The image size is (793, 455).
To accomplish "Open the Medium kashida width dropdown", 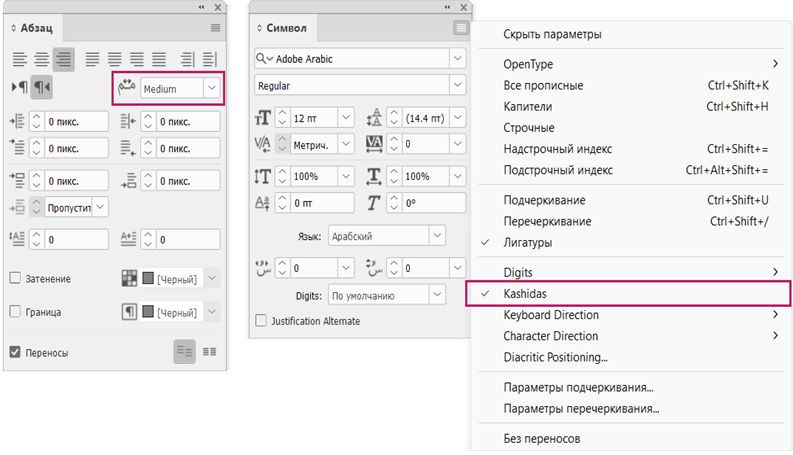I will [211, 88].
